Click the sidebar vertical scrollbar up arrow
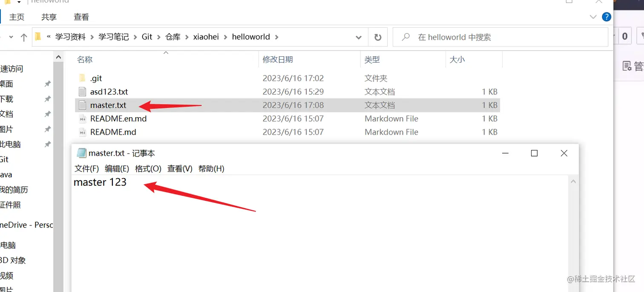The image size is (644, 292). (x=59, y=57)
